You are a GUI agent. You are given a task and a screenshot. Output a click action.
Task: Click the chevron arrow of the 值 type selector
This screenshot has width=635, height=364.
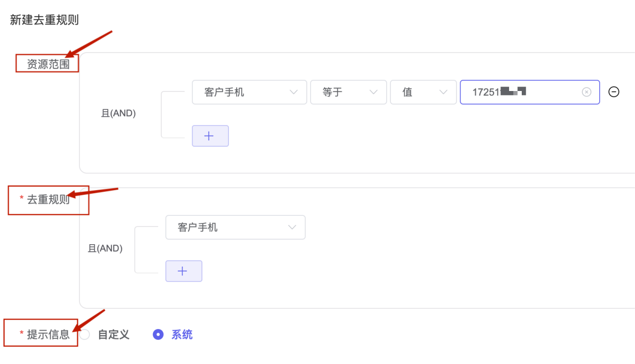point(443,92)
